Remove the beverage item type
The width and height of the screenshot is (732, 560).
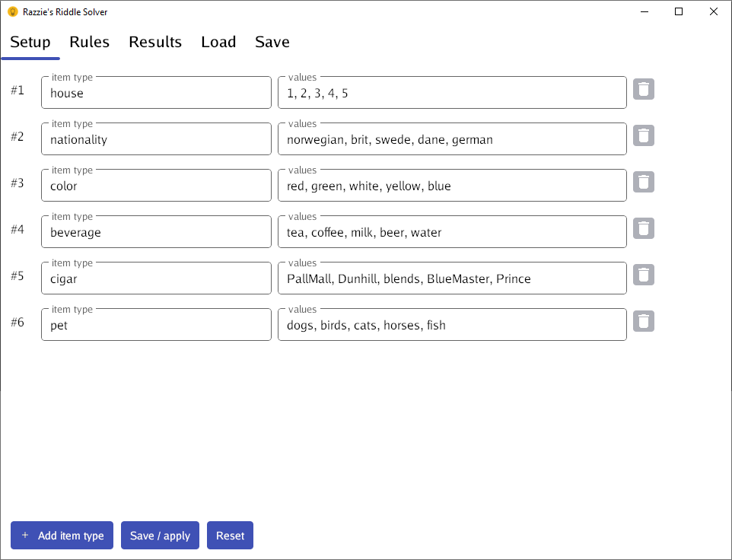pos(643,229)
